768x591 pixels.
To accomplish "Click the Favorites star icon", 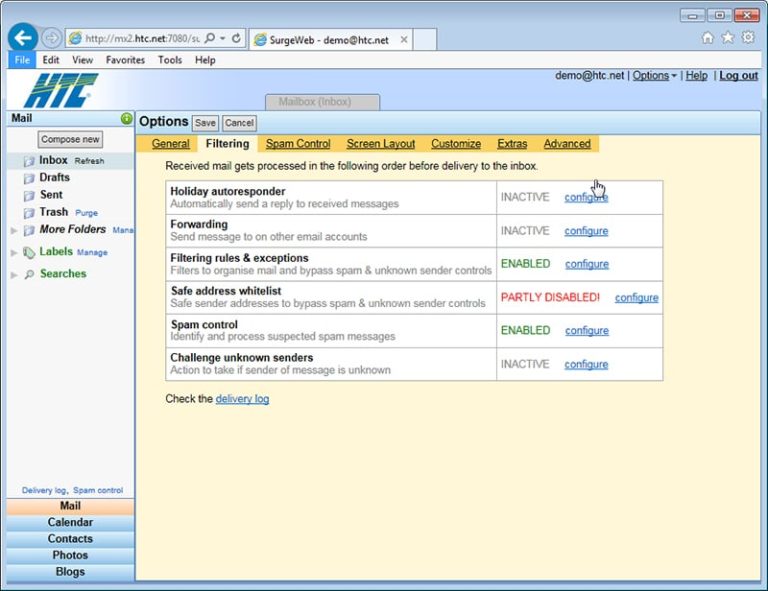I will click(728, 37).
